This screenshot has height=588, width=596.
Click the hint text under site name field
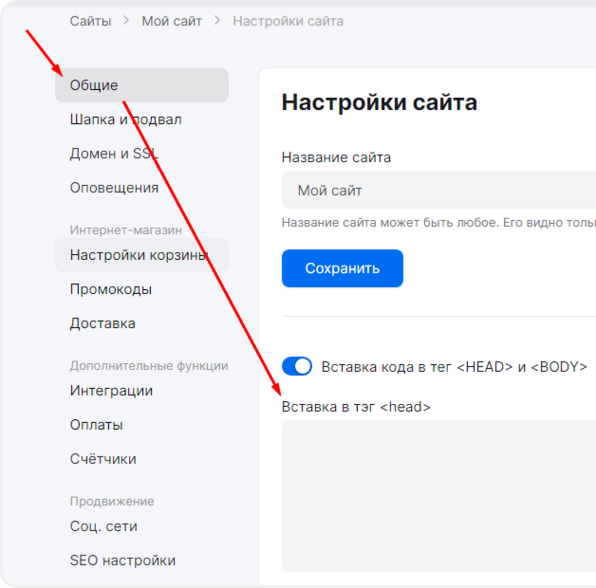(x=439, y=223)
